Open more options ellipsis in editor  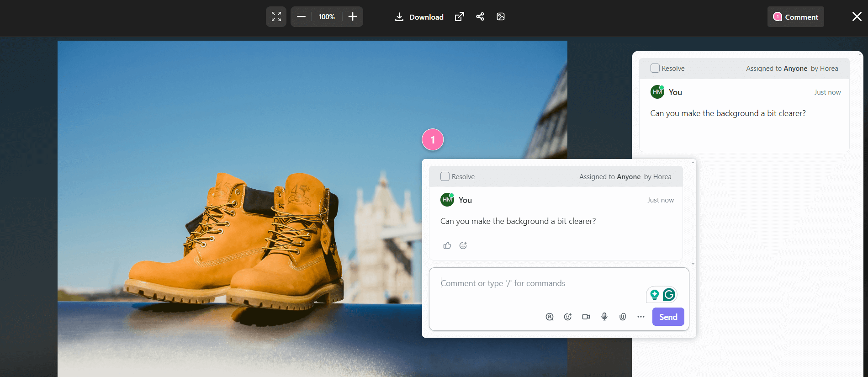pos(641,317)
